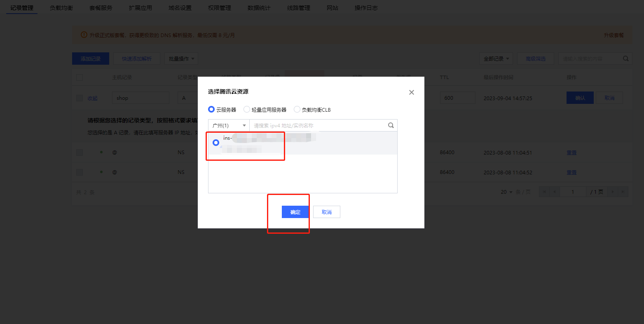
Task: Select the 轻量应用服务器 radio option
Action: [x=247, y=110]
